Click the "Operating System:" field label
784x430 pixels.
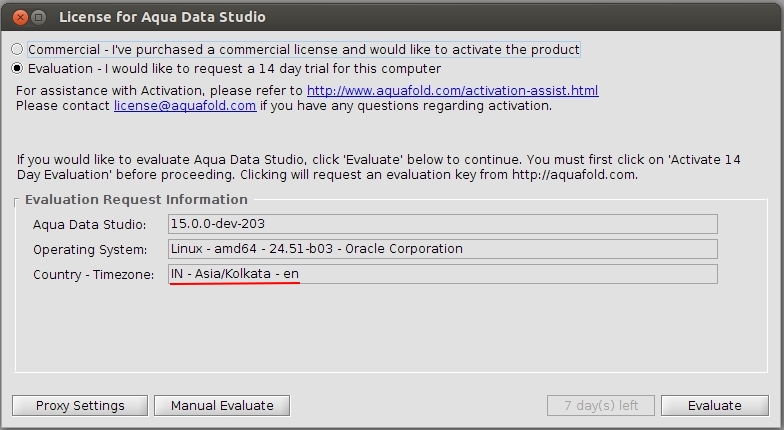point(90,249)
